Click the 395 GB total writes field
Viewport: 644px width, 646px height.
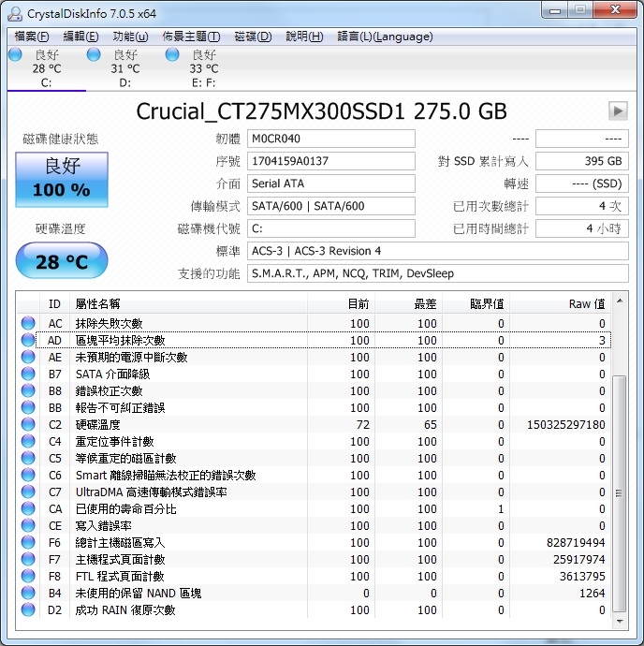click(582, 161)
